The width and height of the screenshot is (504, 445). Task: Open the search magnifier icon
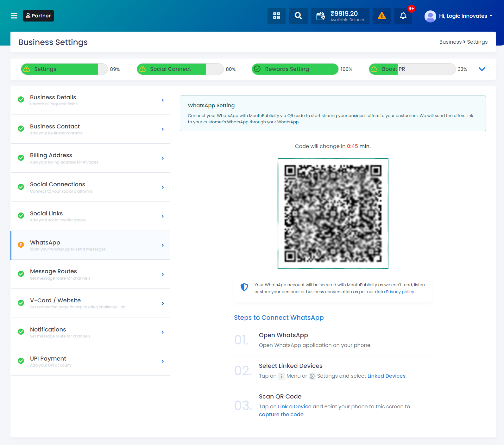(x=298, y=15)
